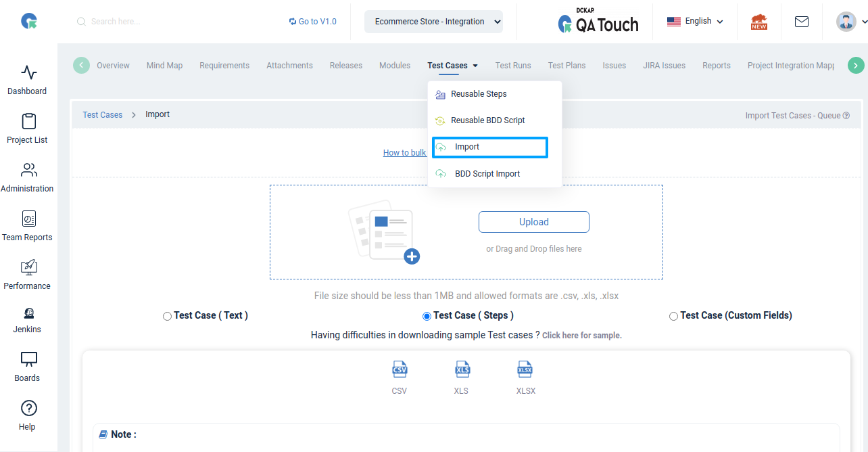Click the Go to V1.0 link
Screen dimensions: 868x452
point(312,22)
